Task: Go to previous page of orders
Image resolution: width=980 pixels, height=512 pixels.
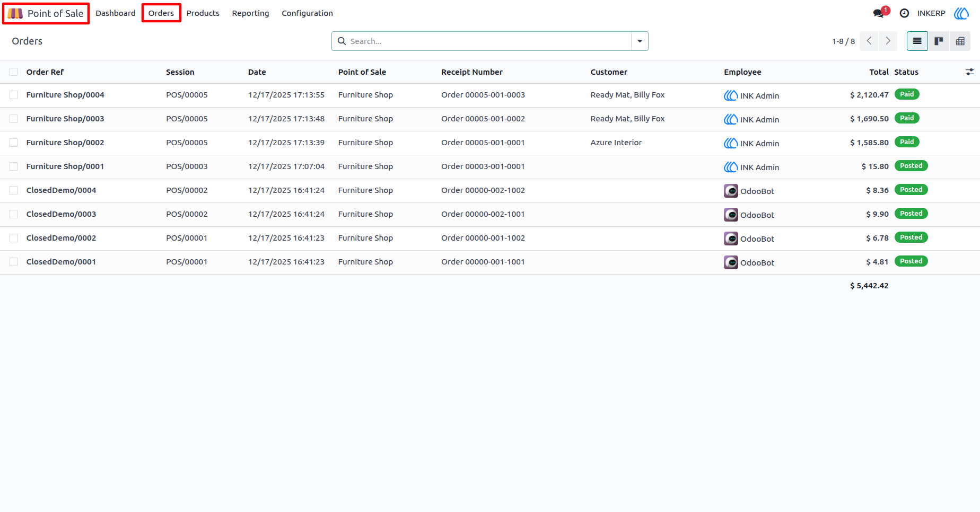Action: click(869, 41)
